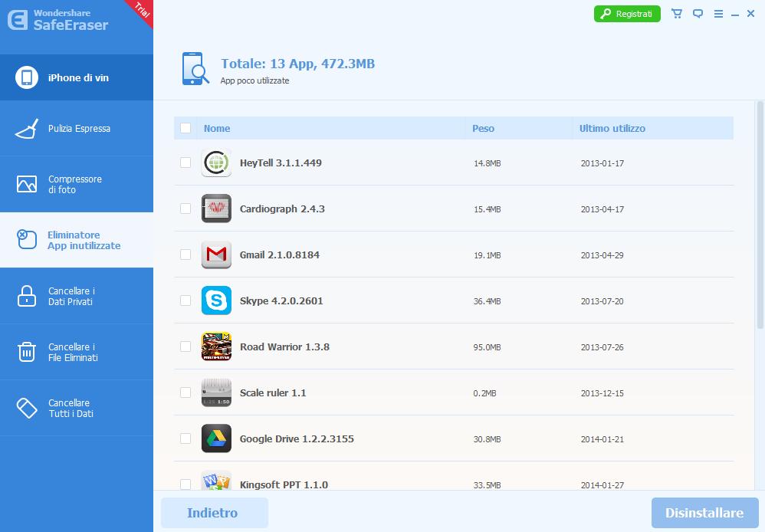Check the Google Drive 1.2.2.3155 checkbox
This screenshot has height=532, width=765.
coord(186,438)
